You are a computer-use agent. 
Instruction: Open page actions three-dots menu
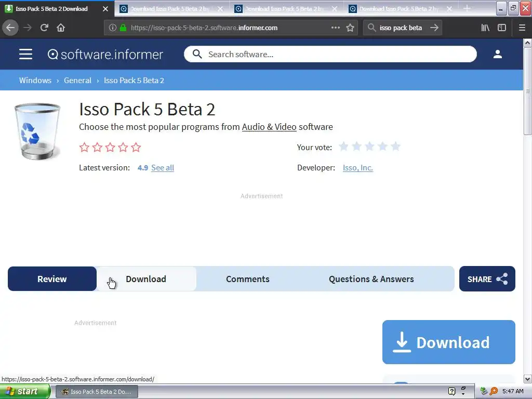pos(335,28)
